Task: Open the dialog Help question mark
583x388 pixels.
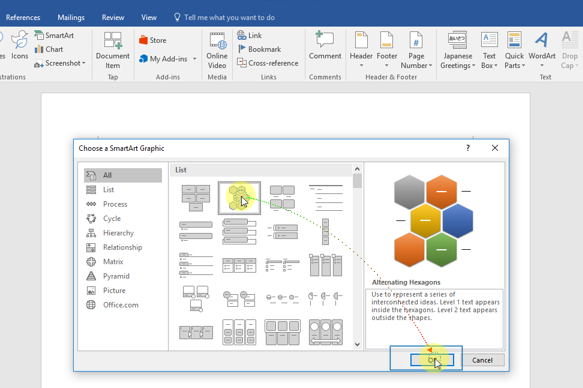Action: click(468, 148)
